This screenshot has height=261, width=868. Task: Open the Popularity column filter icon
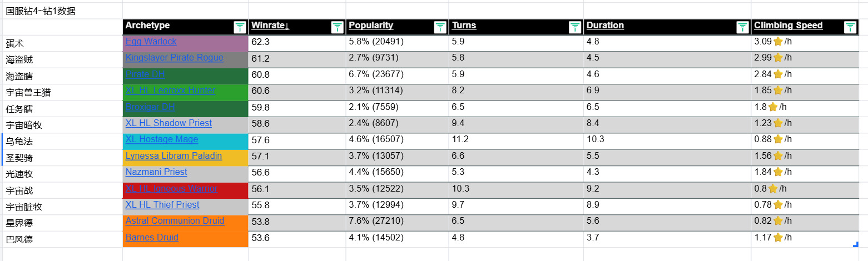click(x=440, y=27)
